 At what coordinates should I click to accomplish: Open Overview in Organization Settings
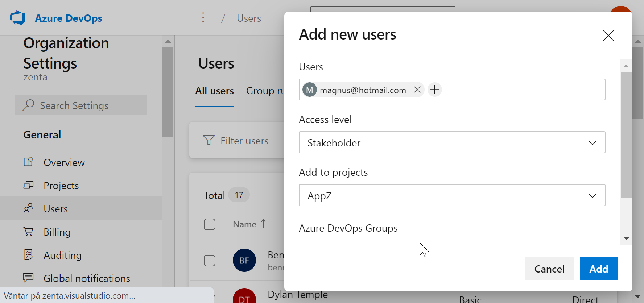click(81, 162)
